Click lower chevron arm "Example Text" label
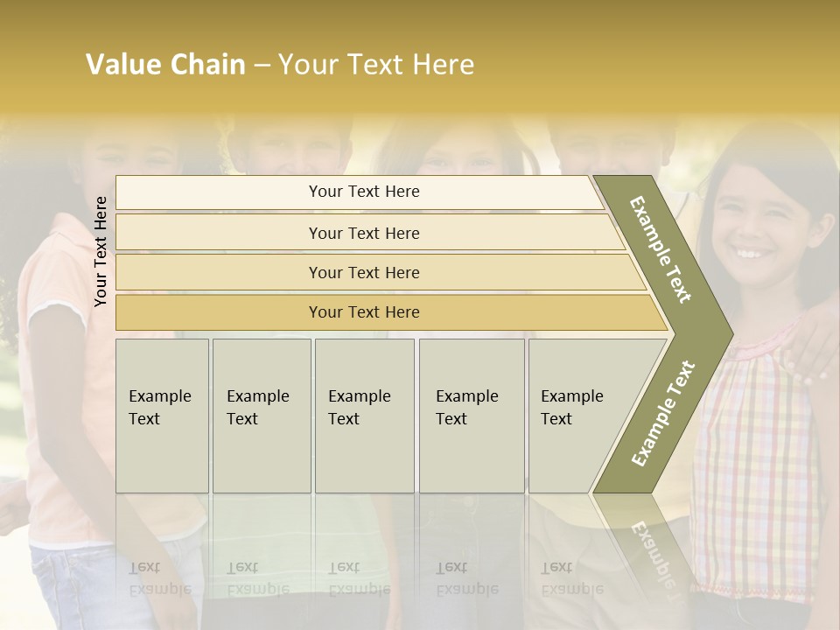 pos(662,414)
